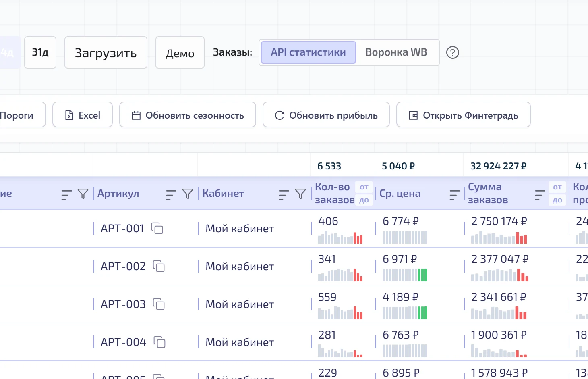
Task: Open the order sum sparkline for АРТ-003
Action: coord(499,313)
